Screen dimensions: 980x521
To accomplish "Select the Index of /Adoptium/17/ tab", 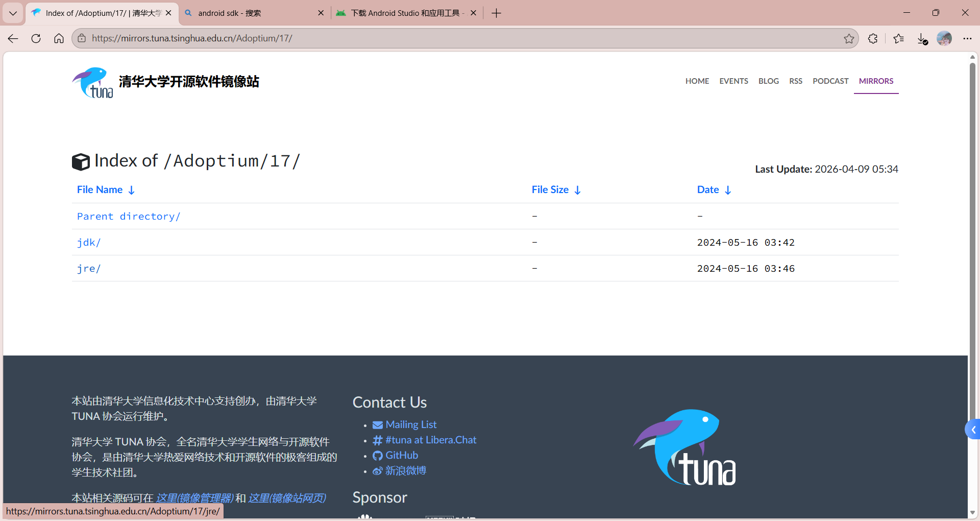I will tap(102, 13).
